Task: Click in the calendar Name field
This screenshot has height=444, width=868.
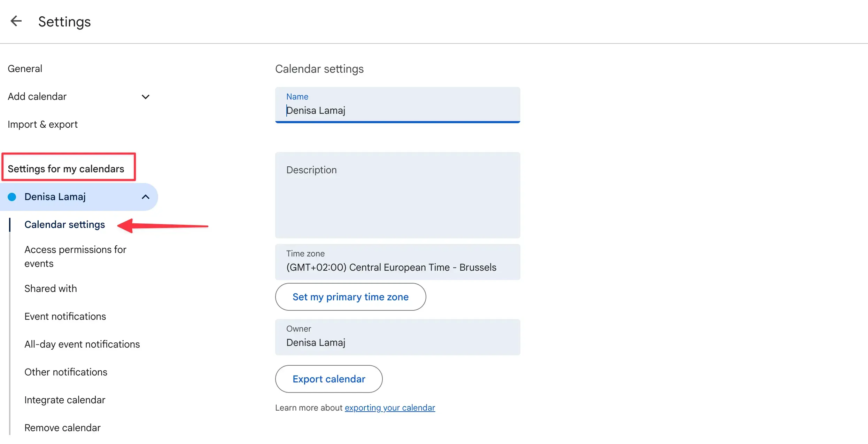Action: pos(397,110)
